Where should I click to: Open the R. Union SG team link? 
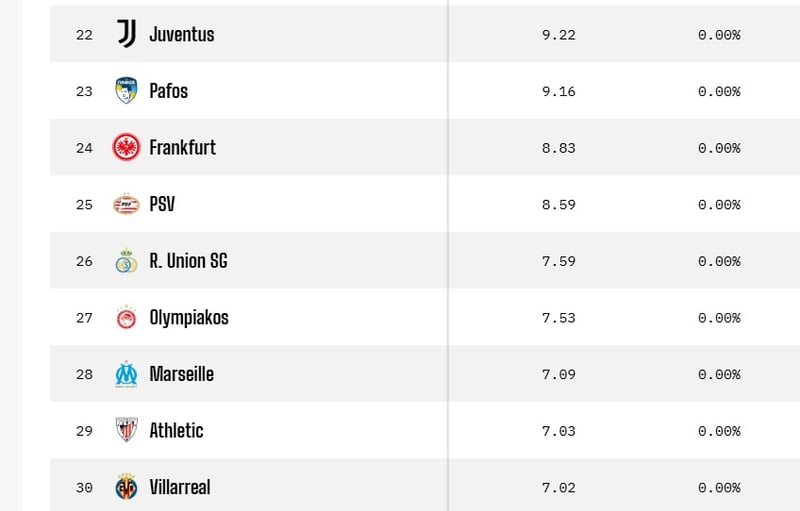tap(188, 261)
